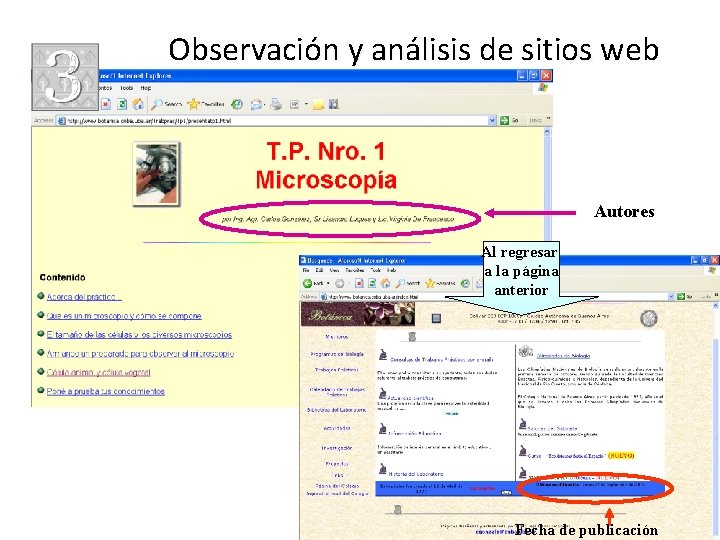Click Microscopía window vertical scrollbar up arrow
This screenshot has height=540, width=720.
coord(547,132)
